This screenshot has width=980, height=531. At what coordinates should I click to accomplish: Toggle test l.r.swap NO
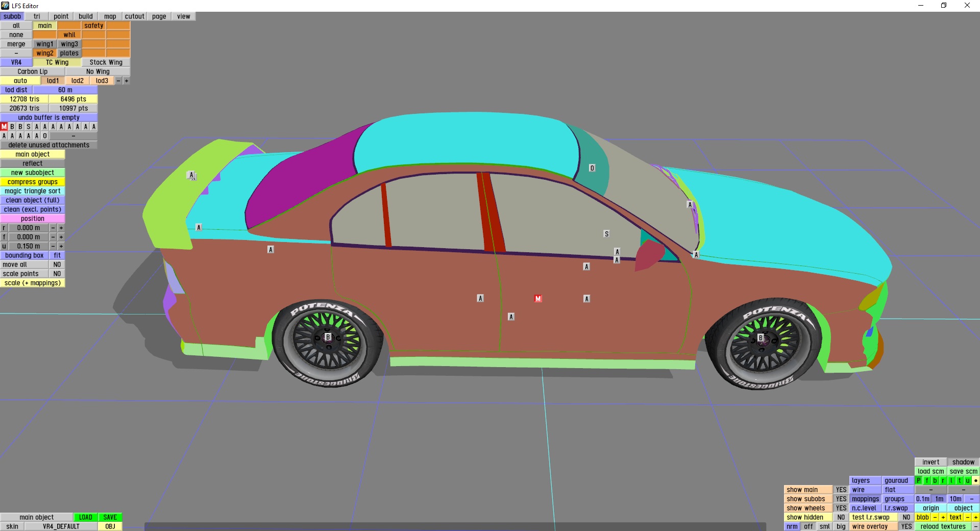pos(906,517)
